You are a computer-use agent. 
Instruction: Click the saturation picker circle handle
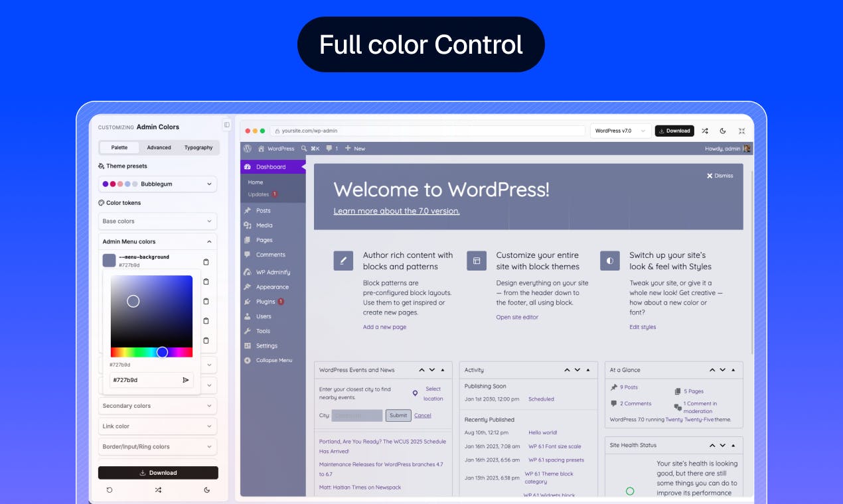click(x=133, y=301)
